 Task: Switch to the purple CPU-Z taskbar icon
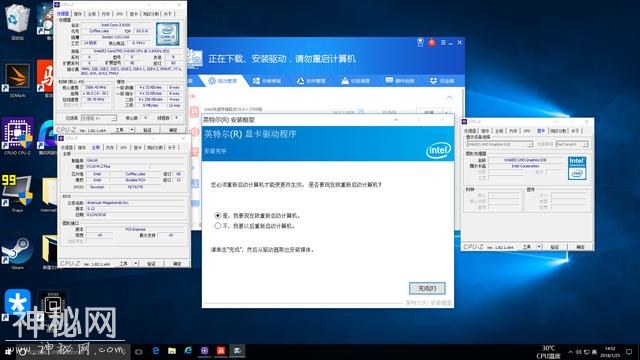pyautogui.click(x=204, y=351)
